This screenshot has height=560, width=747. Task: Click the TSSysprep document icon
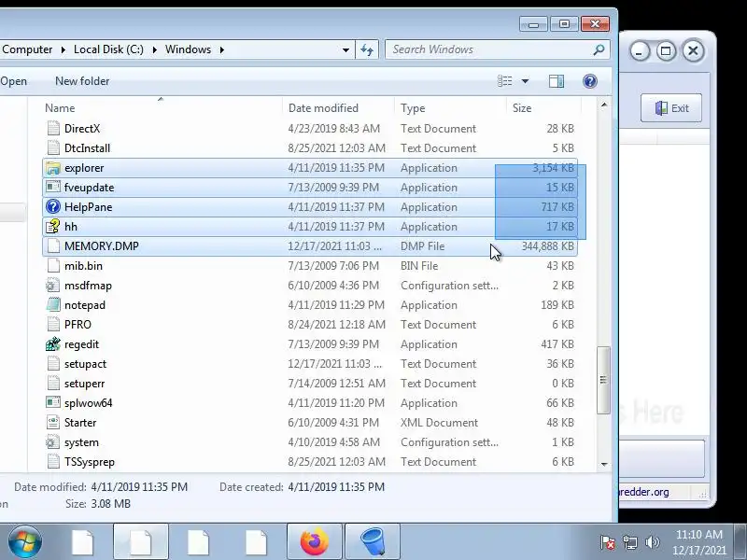53,462
